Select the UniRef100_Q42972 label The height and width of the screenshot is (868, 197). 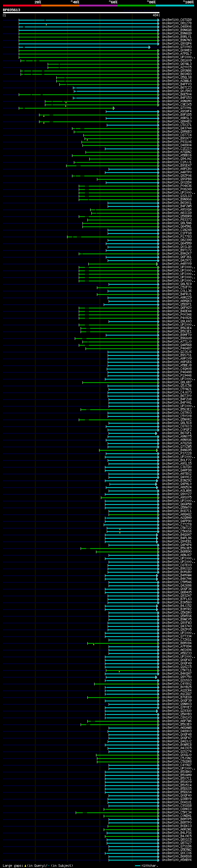(x=177, y=260)
